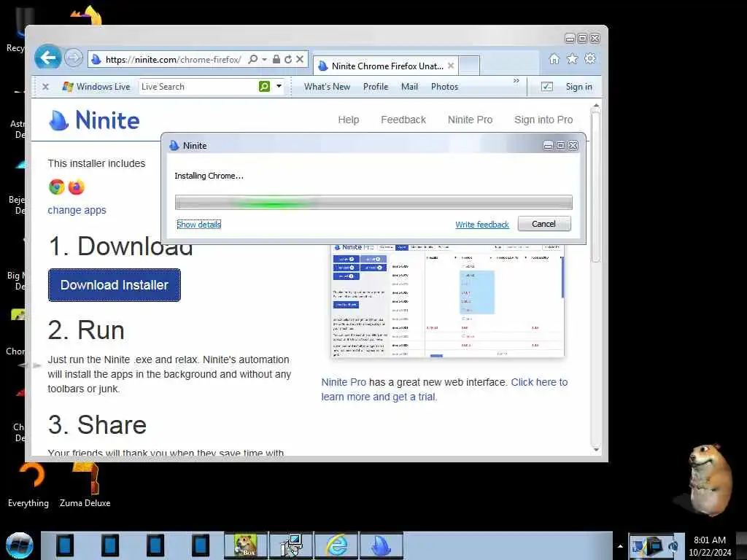
Task: Maximize the Ninite installer dialog
Action: [561, 146]
